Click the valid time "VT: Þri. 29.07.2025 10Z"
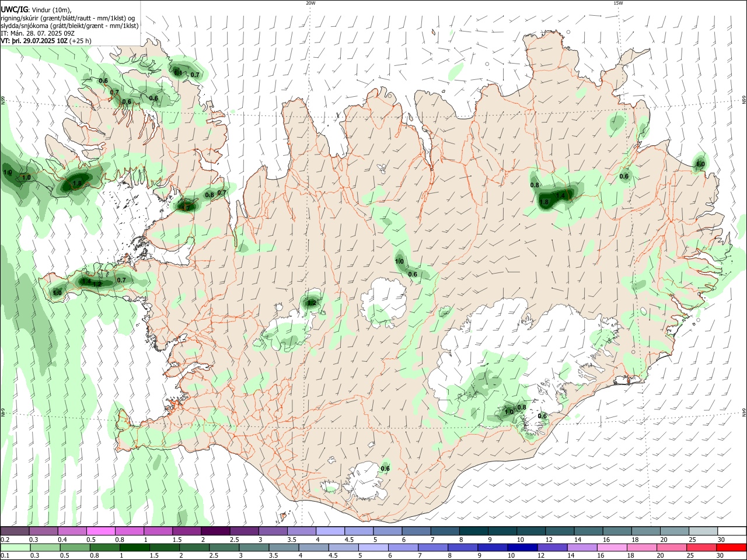Image resolution: width=747 pixels, height=560 pixels. pos(34,41)
